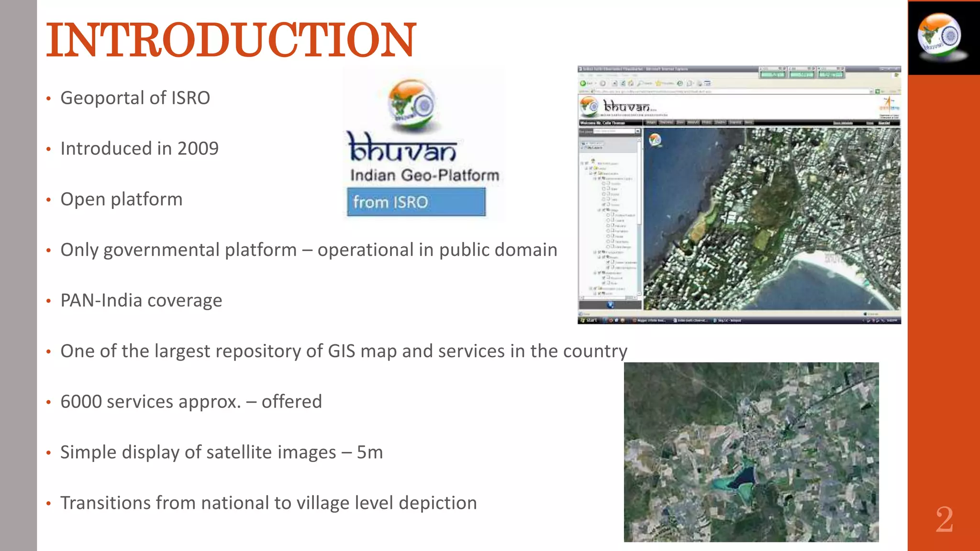Collapse the Village tree node
This screenshot has height=551, width=980.
click(x=599, y=210)
